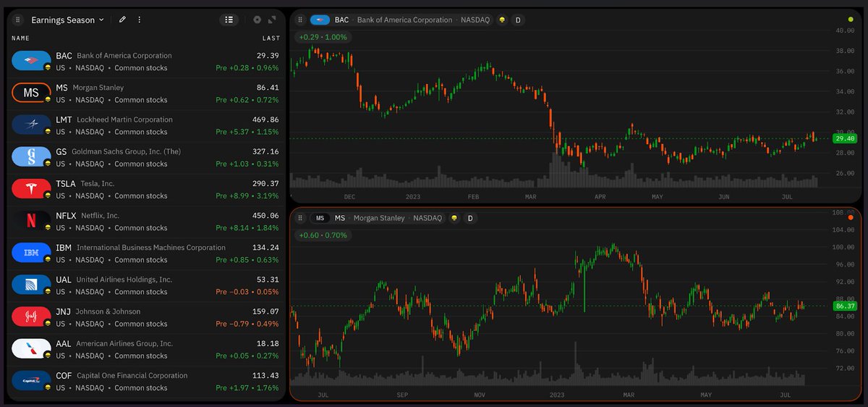Image resolution: width=868 pixels, height=407 pixels.
Task: Click the Capital One COF logo
Action: 31,379
